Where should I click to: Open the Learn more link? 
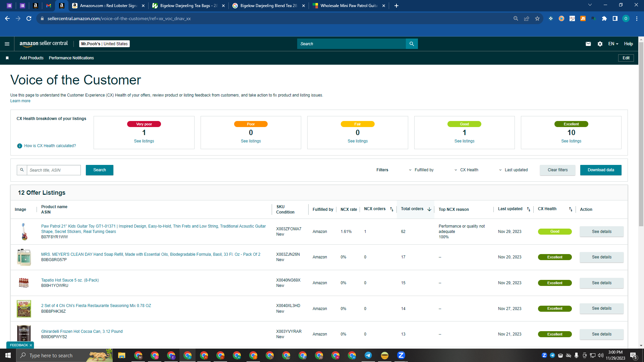point(20,101)
